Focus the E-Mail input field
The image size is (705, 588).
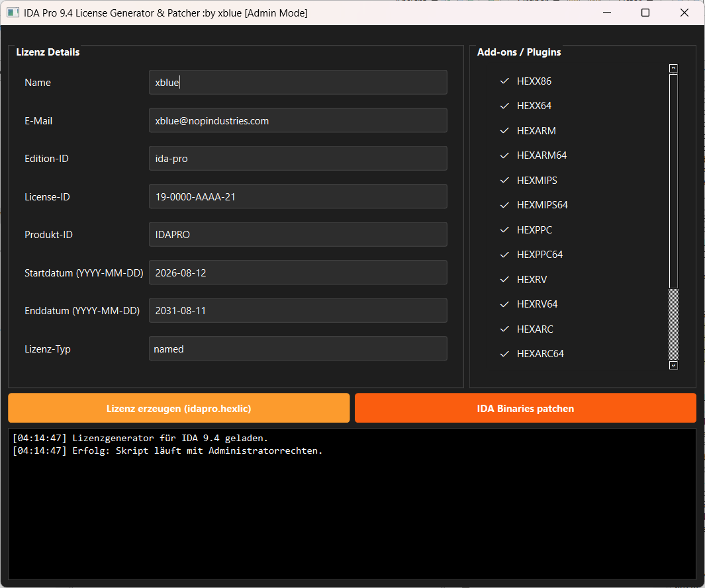click(298, 120)
